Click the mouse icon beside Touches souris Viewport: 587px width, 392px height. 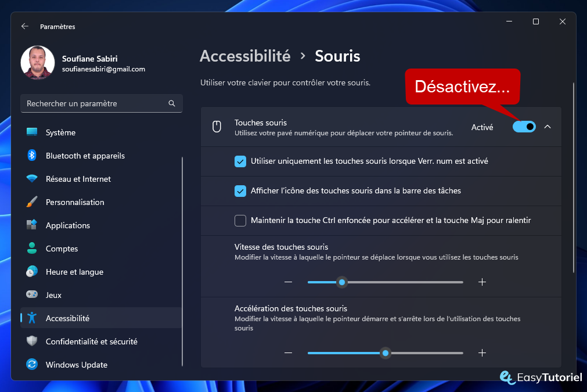[x=217, y=127]
